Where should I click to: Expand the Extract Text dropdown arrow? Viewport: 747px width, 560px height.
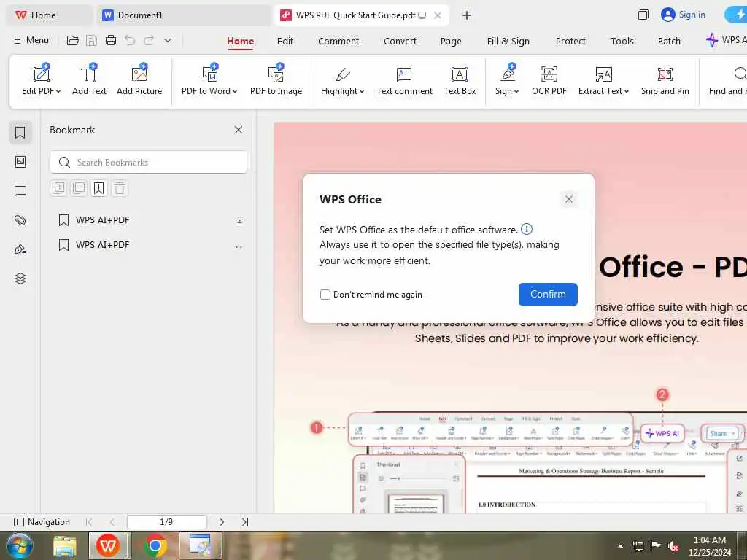point(627,91)
